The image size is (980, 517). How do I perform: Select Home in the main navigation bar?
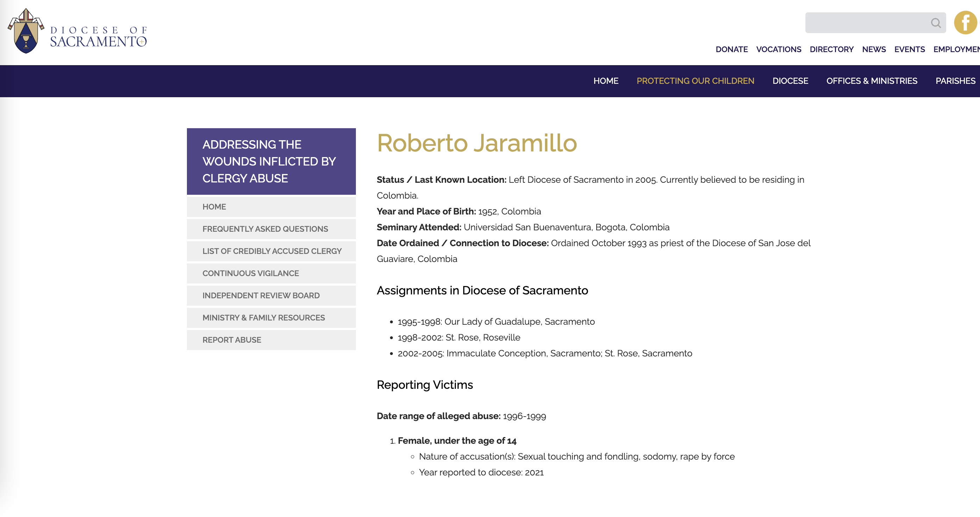point(606,81)
